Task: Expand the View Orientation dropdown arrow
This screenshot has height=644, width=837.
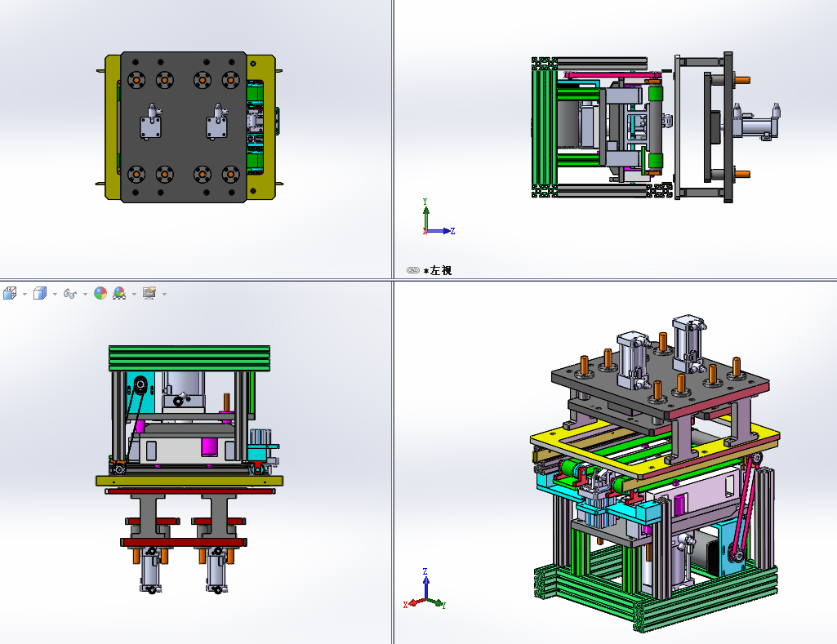Action: point(24,294)
